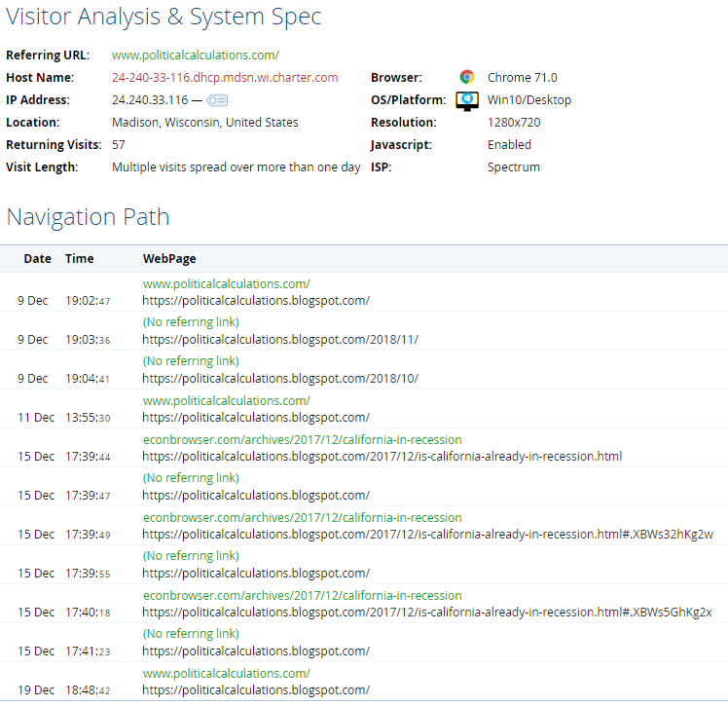
Task: Select the 11 Dec date cell
Action: click(36, 418)
